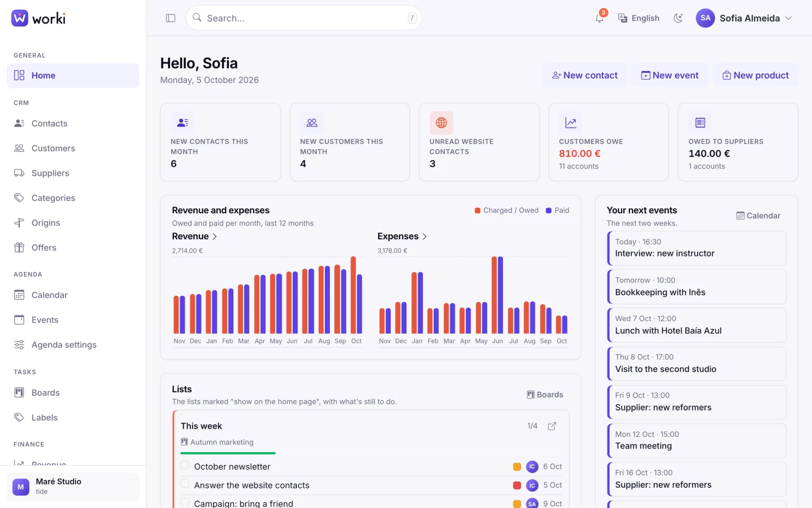
Task: Click the Maré Studio workspace avatar
Action: click(x=21, y=487)
